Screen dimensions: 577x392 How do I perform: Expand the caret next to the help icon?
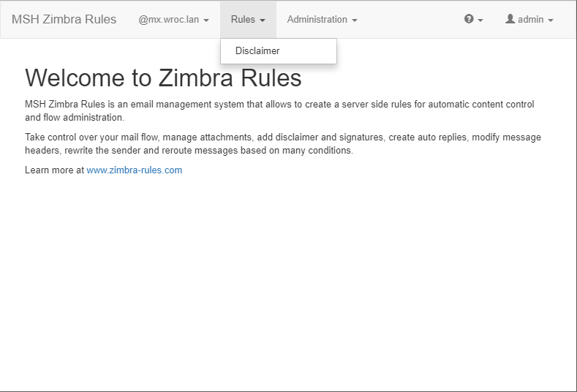(480, 20)
